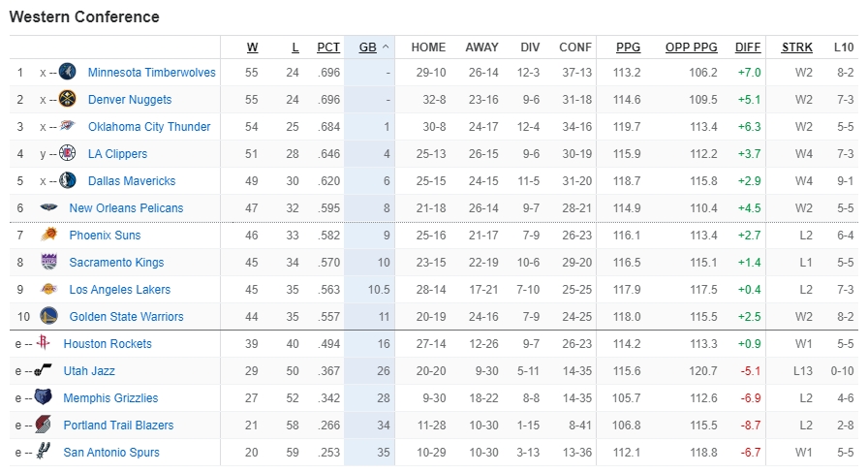Screen dimensions: 868x473
Task: Sort standings by PPG header
Action: [x=628, y=47]
